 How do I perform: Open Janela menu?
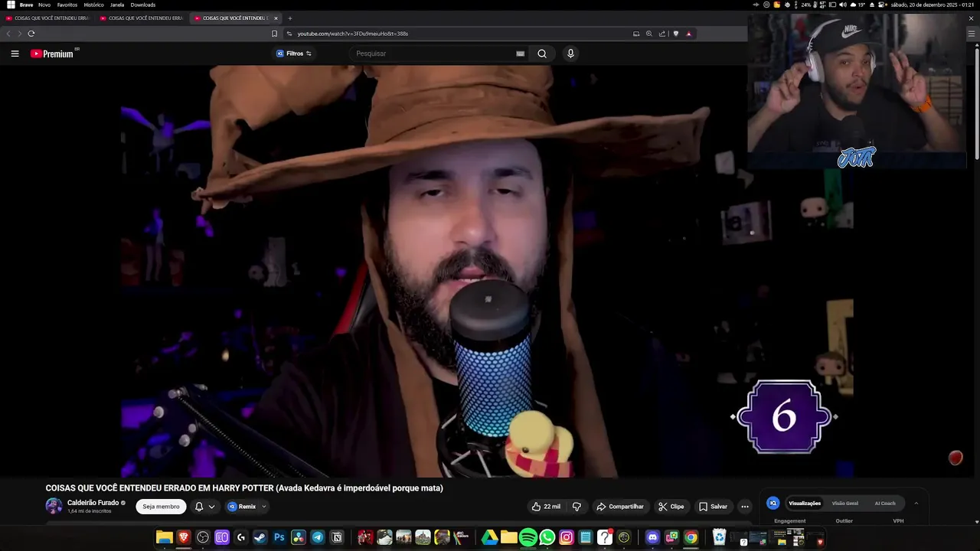click(117, 5)
